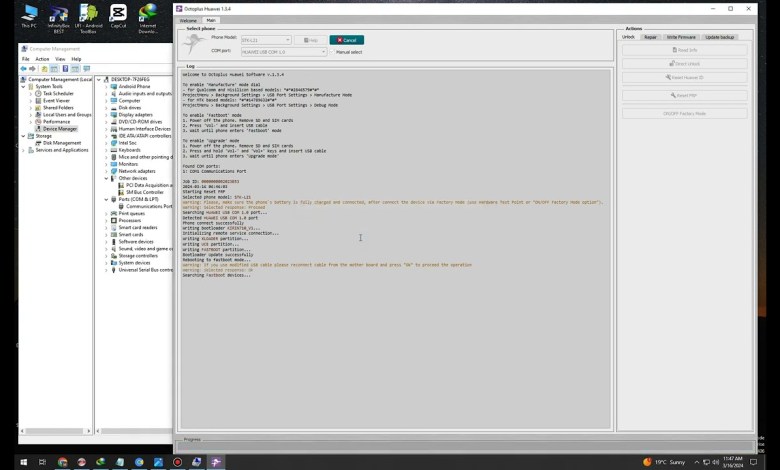Viewport: 780px width, 470px height.
Task: Switch to the Welcome tab
Action: [188, 20]
